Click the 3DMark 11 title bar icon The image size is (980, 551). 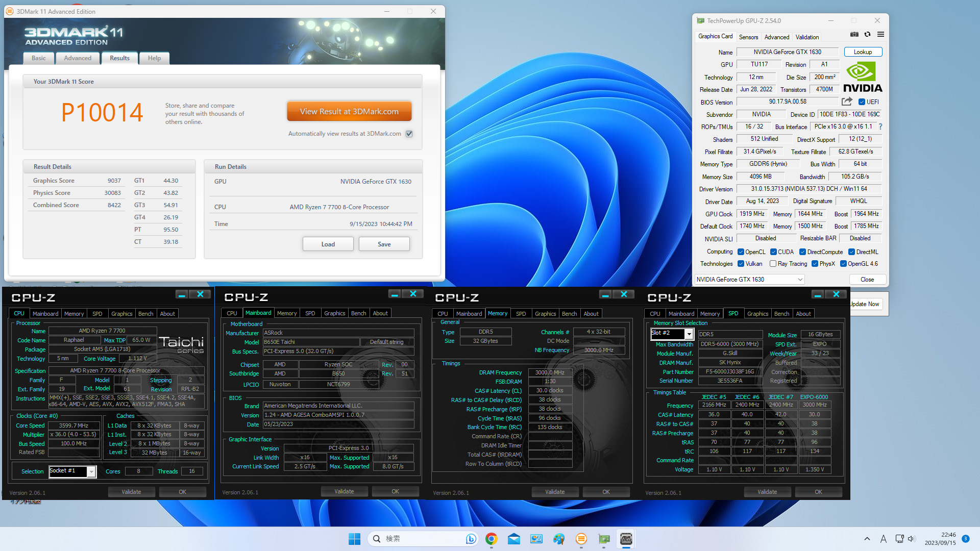coord(9,11)
